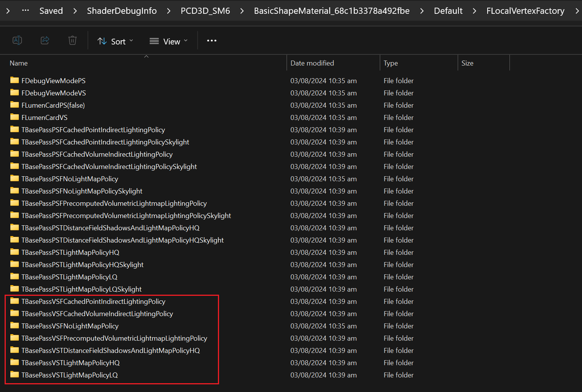Click FLocalVertexFactory in the breadcrumb
The image size is (582, 392).
point(525,10)
